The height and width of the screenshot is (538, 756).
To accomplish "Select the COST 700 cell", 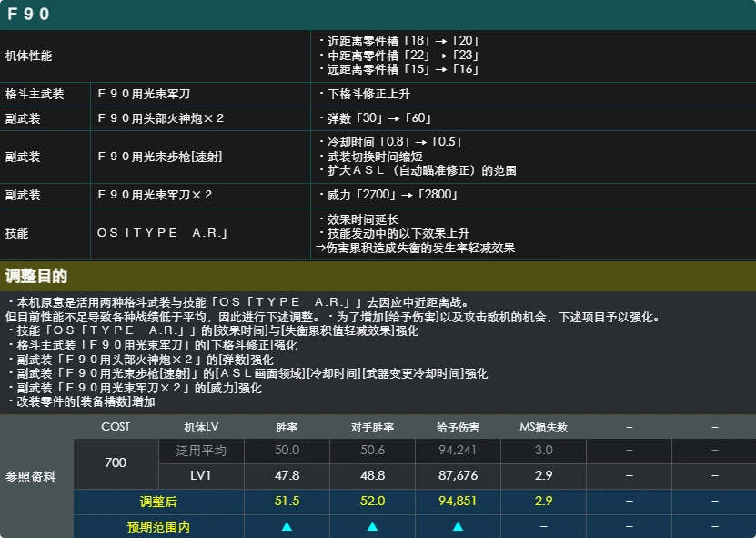I will tap(116, 463).
